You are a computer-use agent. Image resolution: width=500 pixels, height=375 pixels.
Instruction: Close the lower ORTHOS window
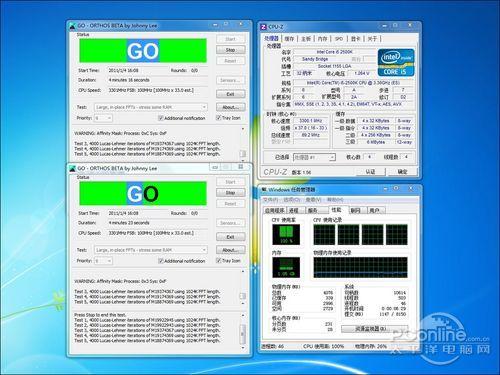click(x=241, y=167)
